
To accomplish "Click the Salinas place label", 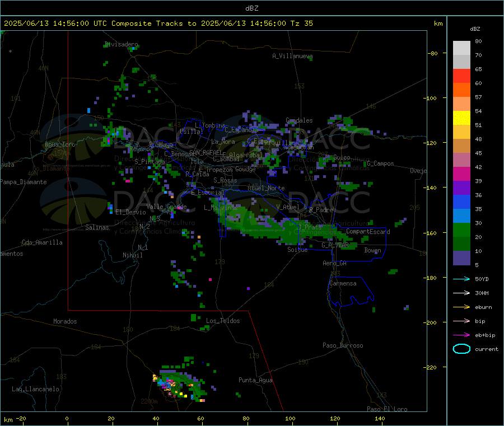I will (x=97, y=227).
